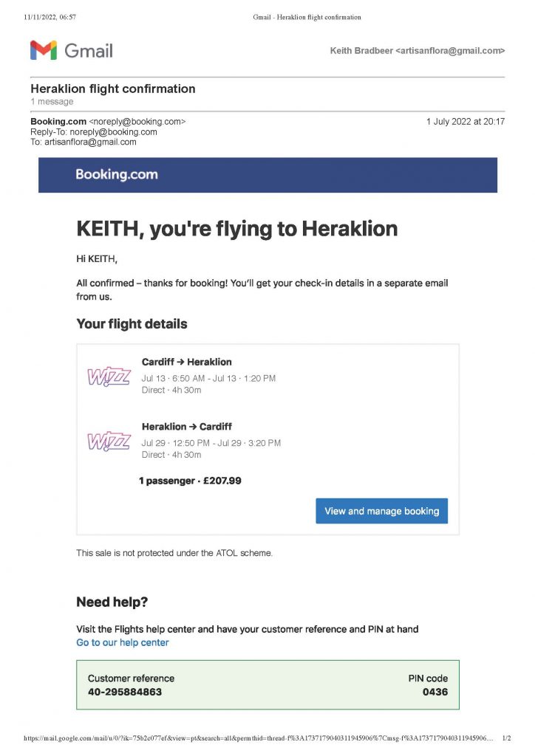Select the customer reference number 40-295884863
The image size is (535, 756).
pyautogui.click(x=125, y=692)
